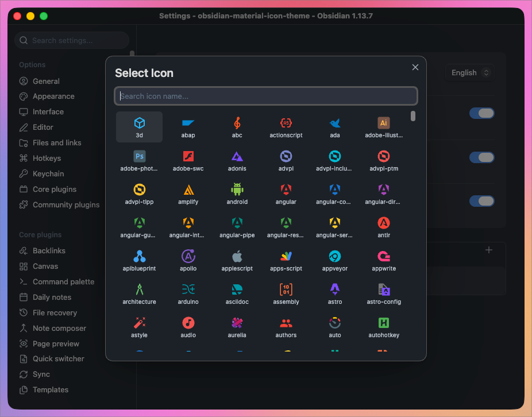
Task: Open Appearance settings tab
Action: tap(53, 96)
